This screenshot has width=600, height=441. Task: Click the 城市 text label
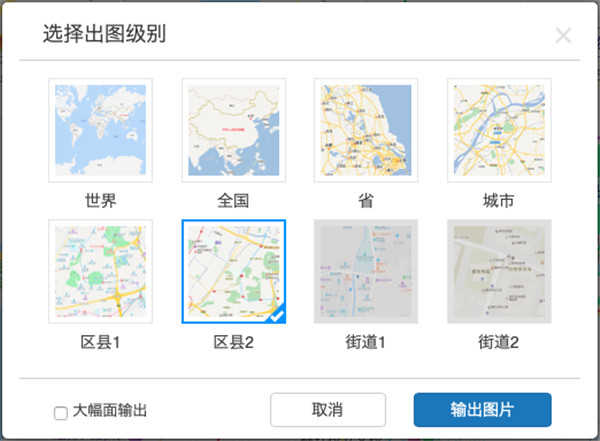pyautogui.click(x=498, y=200)
